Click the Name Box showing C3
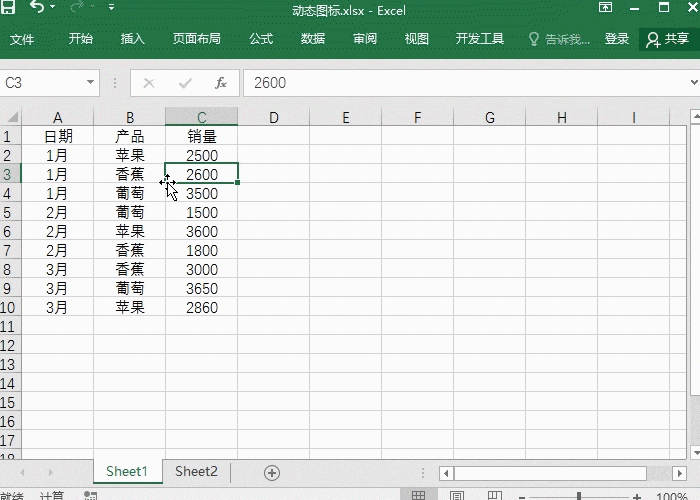The height and width of the screenshot is (500, 700). click(42, 83)
